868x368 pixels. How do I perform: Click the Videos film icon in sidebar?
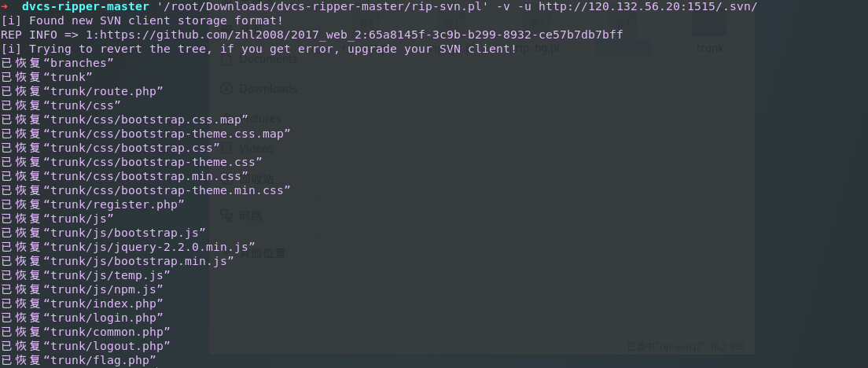coord(226,148)
